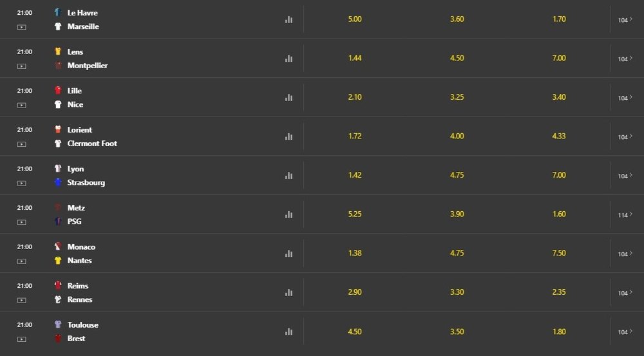This screenshot has width=644, height=356.
Task: Select Le Havre home win odds 5.00
Action: 355,19
